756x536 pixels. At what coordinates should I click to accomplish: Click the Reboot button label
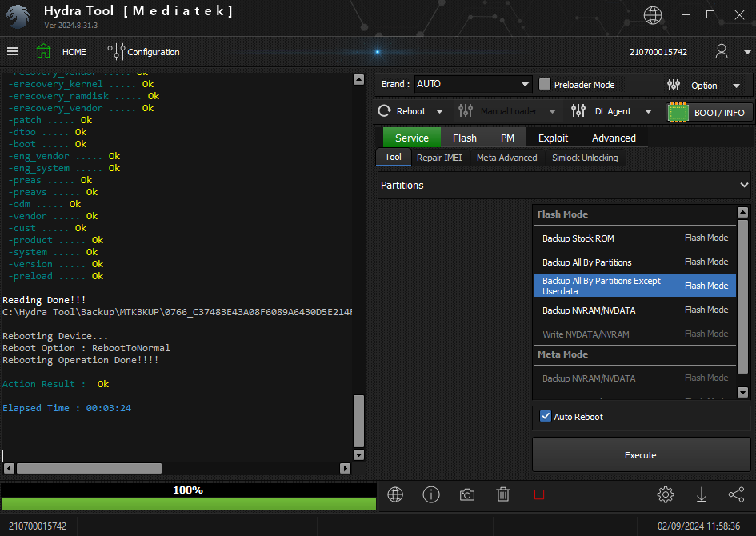(411, 111)
